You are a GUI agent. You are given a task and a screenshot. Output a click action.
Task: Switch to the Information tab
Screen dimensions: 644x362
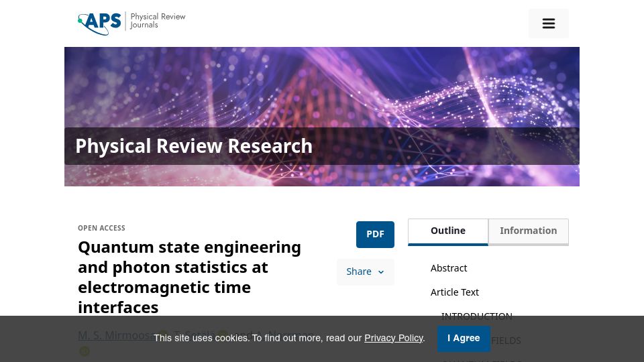point(528,232)
